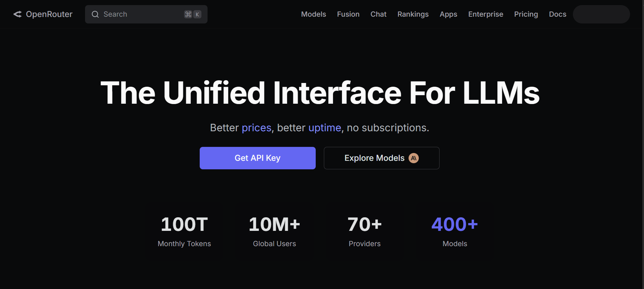The height and width of the screenshot is (289, 644).
Task: Click the search magnifier icon
Action: 95,14
